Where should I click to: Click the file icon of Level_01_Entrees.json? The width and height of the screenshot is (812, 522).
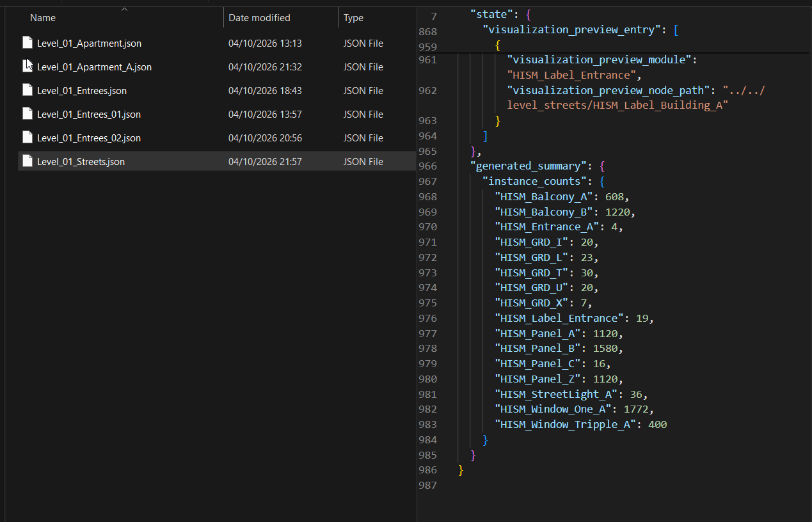coord(27,90)
